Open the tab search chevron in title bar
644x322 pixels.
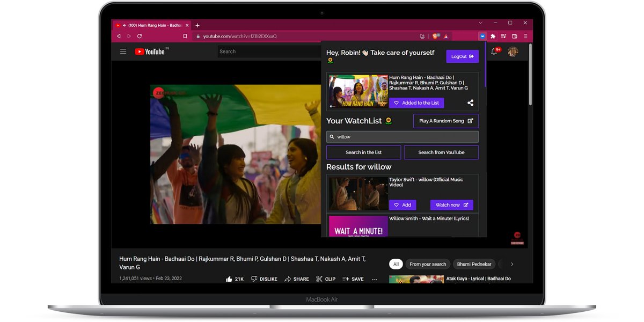pyautogui.click(x=480, y=23)
